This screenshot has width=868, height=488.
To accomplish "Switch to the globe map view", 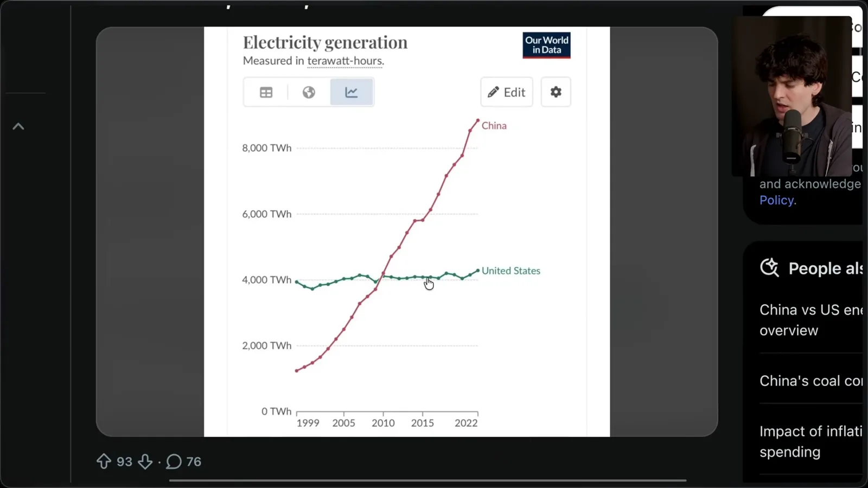I will [309, 92].
